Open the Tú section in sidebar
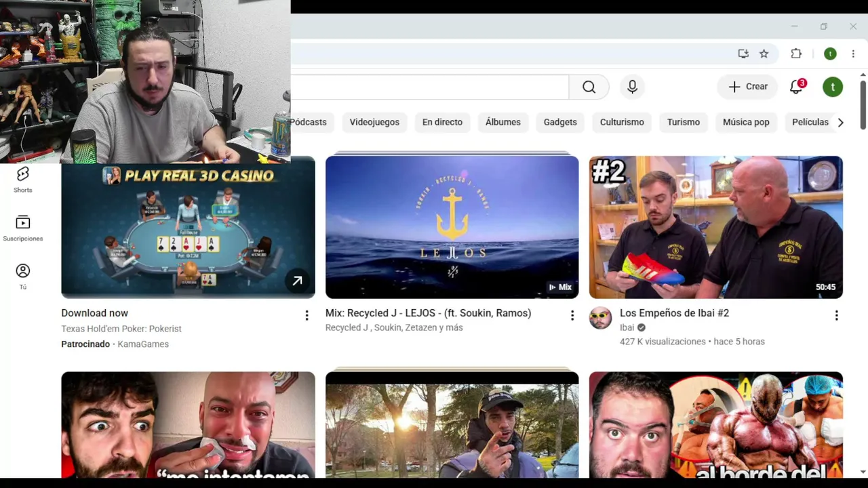This screenshot has width=868, height=488. click(x=23, y=277)
